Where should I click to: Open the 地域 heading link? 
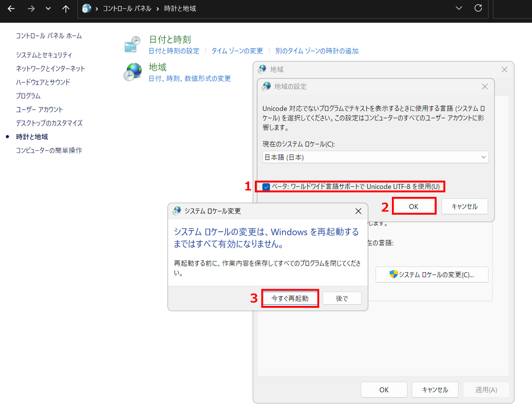point(157,67)
